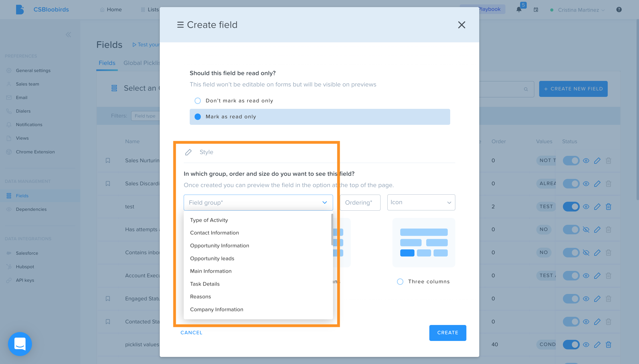Select Opportunity Information from the list
The height and width of the screenshot is (364, 639).
point(220,245)
